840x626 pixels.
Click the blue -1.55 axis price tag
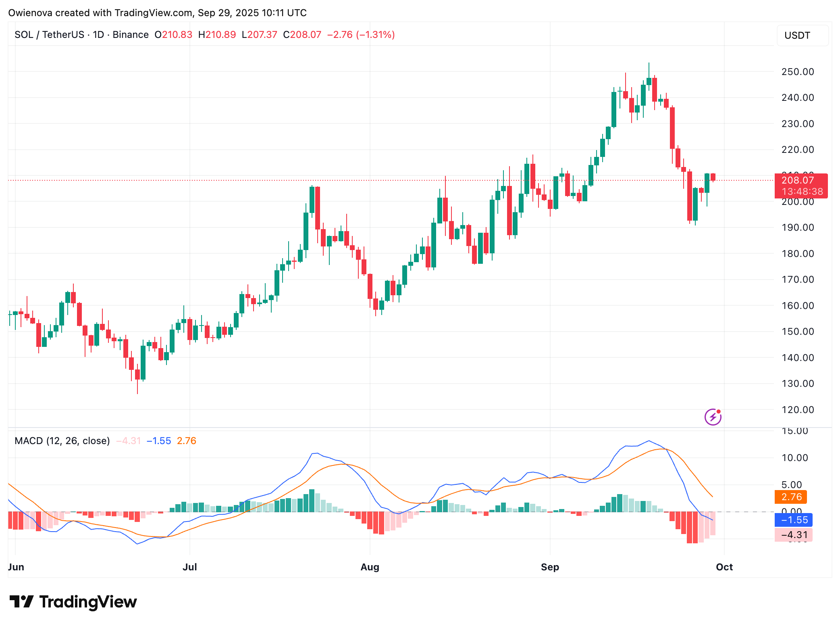(794, 520)
